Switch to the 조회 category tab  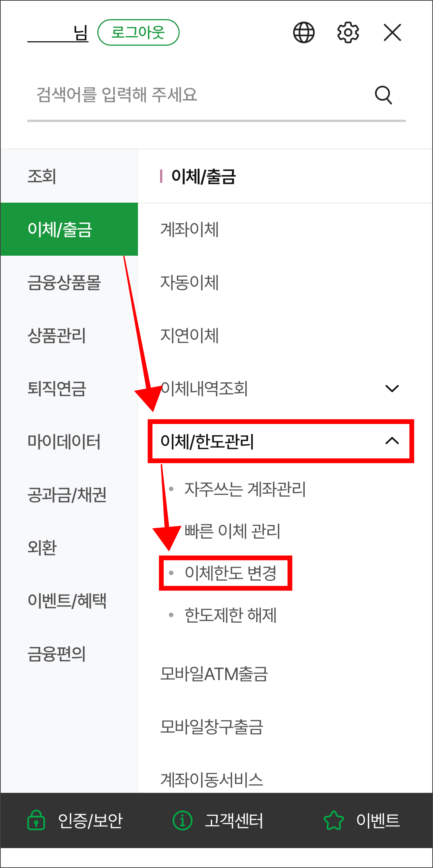[x=69, y=176]
